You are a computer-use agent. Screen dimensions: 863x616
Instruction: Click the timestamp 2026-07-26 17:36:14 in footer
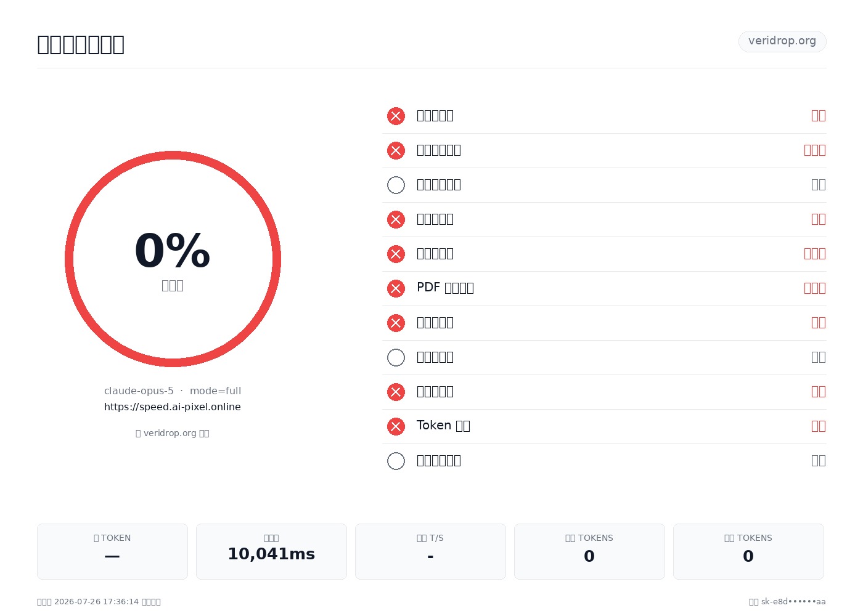tap(96, 602)
